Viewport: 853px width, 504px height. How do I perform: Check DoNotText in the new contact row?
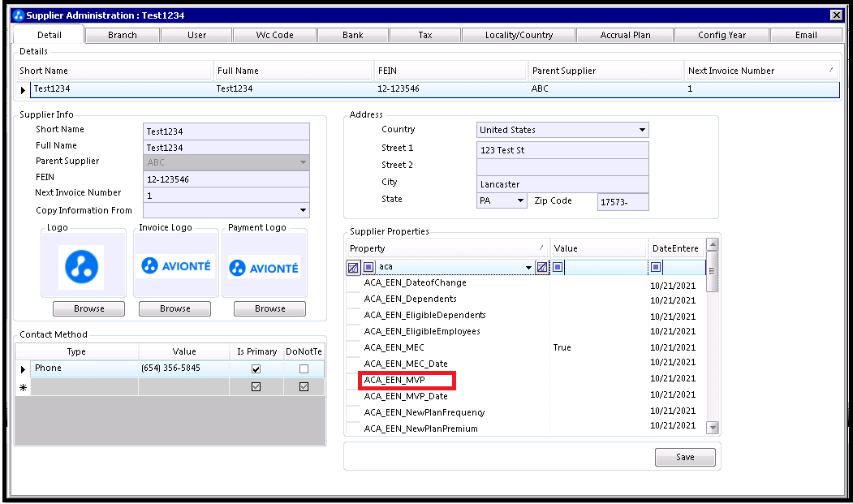click(x=304, y=387)
